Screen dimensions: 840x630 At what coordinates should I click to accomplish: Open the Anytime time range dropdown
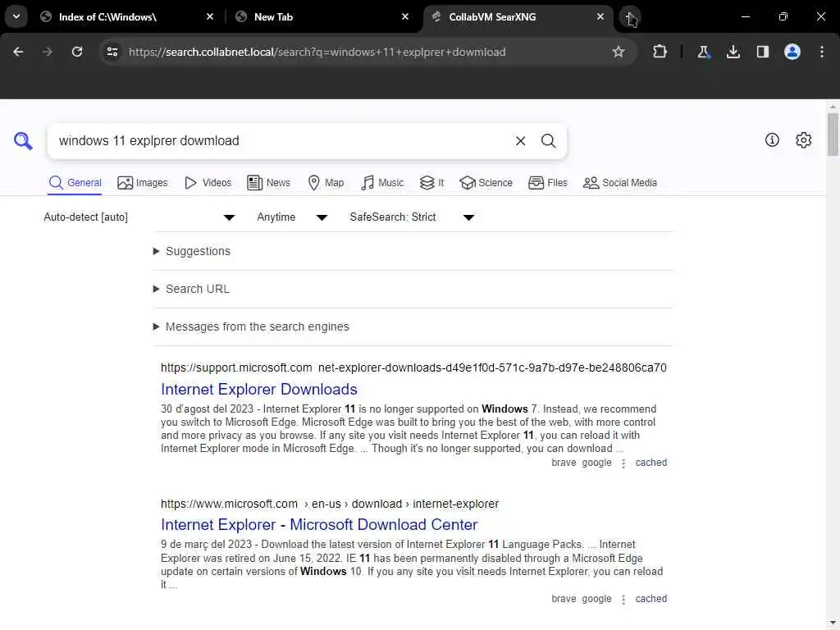(x=292, y=217)
